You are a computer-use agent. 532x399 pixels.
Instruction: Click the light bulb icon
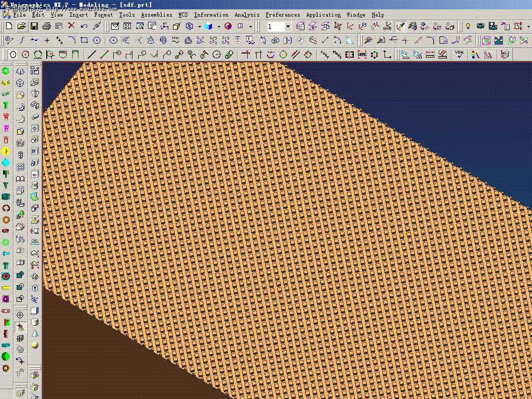pos(468,26)
